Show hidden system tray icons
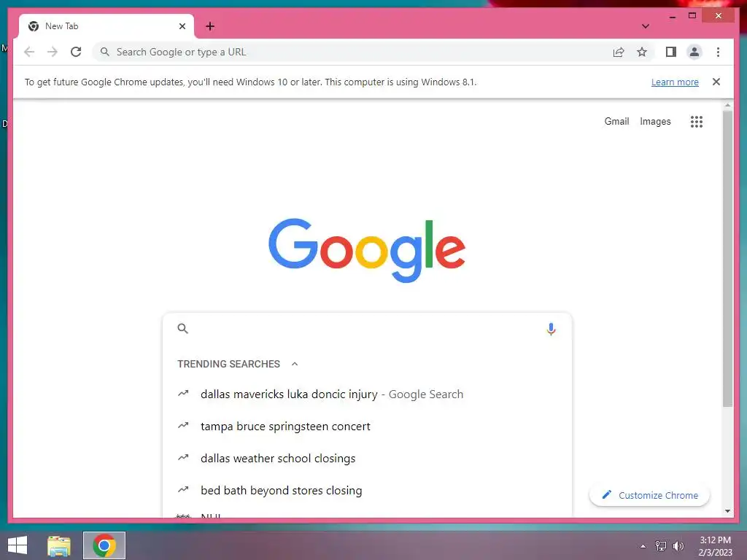The image size is (747, 560). [x=643, y=546]
